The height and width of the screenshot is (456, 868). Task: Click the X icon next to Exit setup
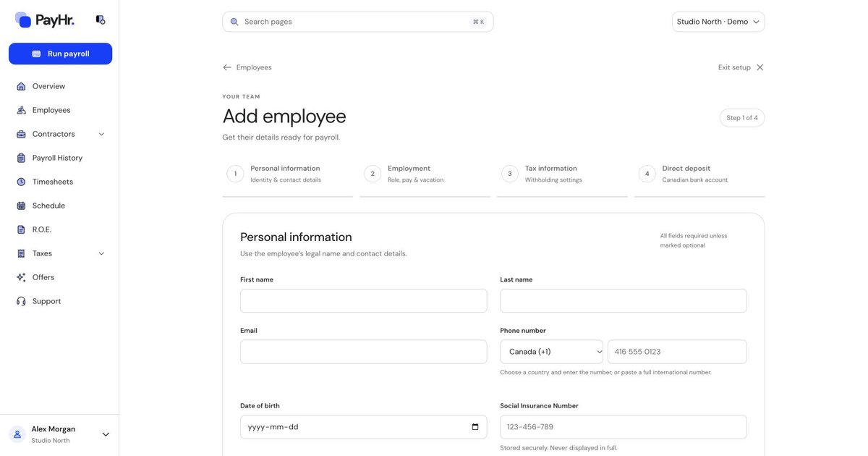click(759, 67)
